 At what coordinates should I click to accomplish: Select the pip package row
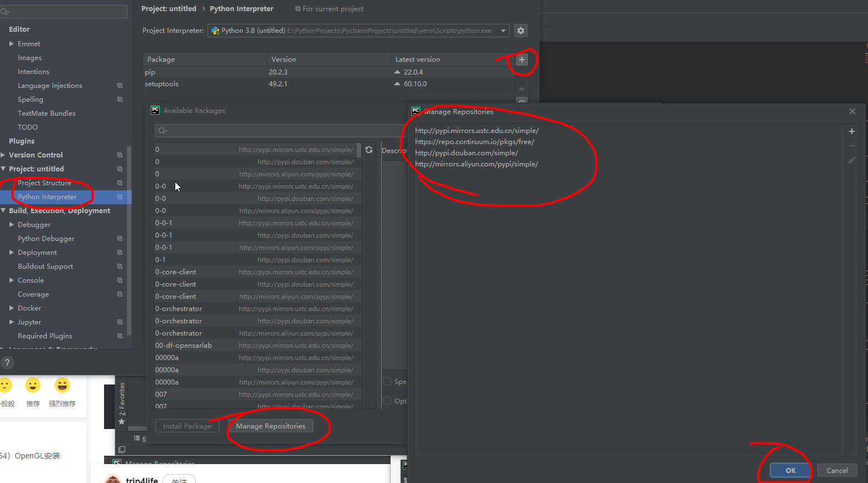[329, 72]
